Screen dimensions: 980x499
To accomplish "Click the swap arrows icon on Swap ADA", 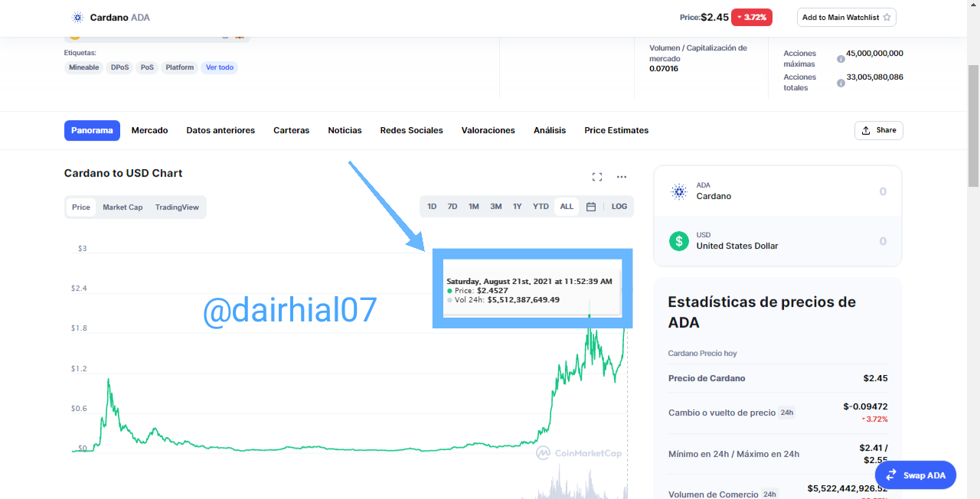I will [x=891, y=475].
